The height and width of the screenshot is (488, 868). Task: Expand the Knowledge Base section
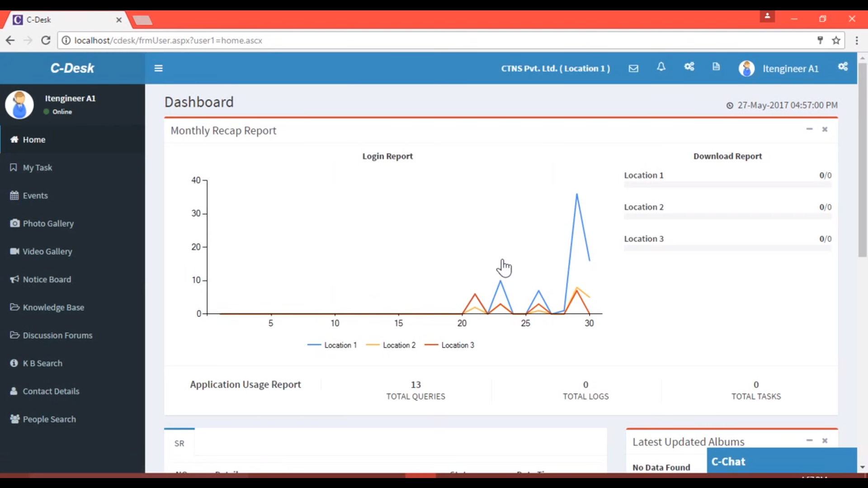(53, 307)
